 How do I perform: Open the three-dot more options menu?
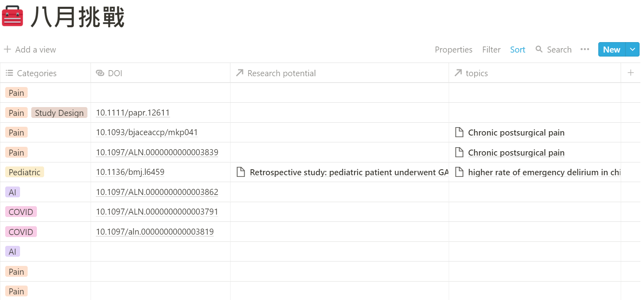coord(585,49)
